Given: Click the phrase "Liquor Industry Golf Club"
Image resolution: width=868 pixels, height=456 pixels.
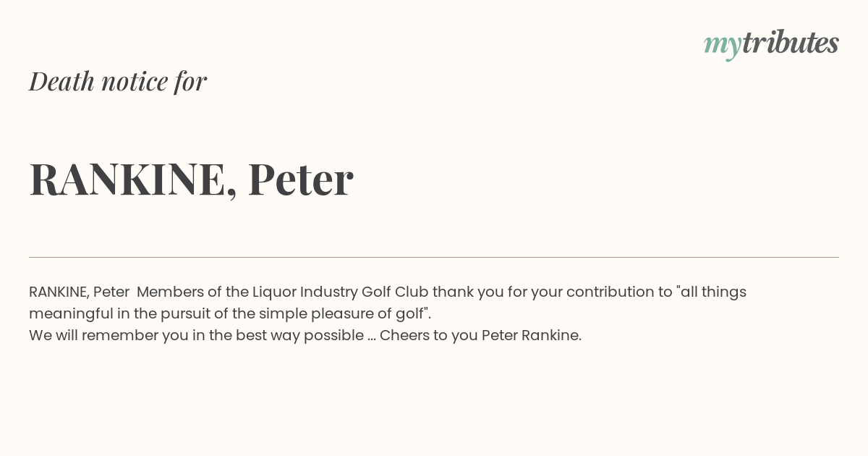Looking at the screenshot, I should 341,292.
